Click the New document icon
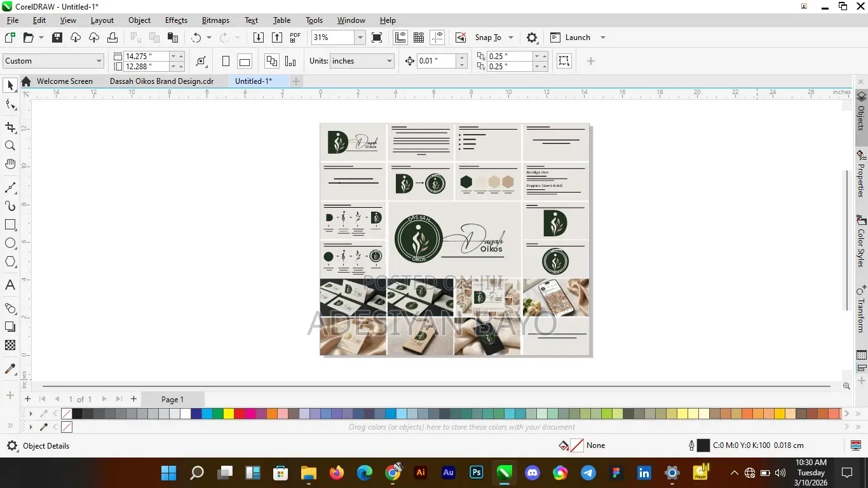 click(x=10, y=37)
